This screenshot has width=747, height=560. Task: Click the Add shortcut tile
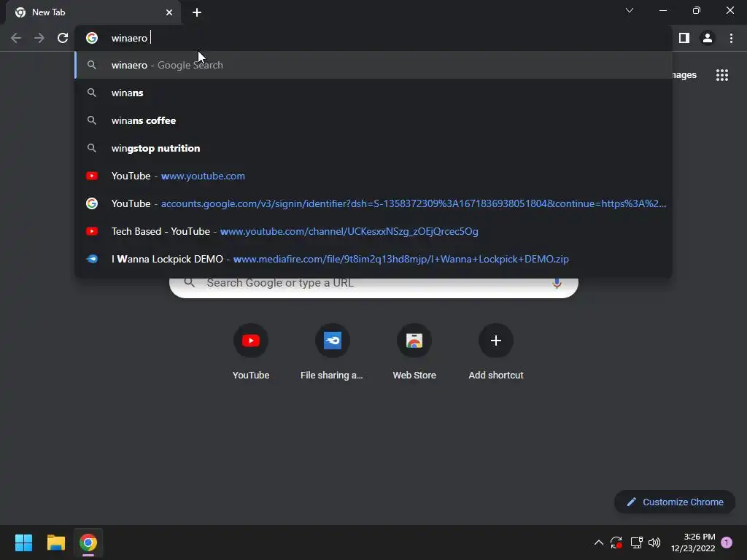pos(496,352)
